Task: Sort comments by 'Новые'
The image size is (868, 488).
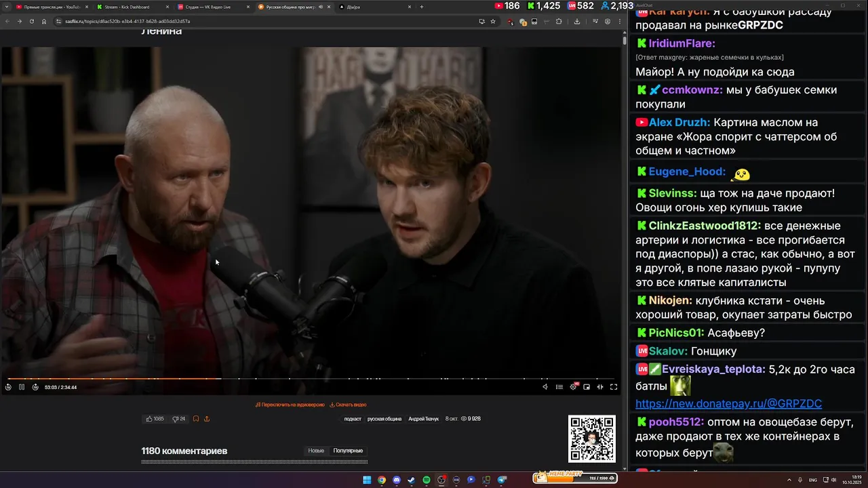Action: coord(316,451)
